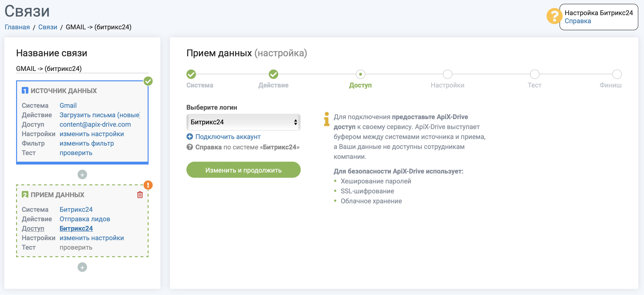Viewport: 644px width, 295px height.
Task: Click Изменить и продолжить button
Action: pyautogui.click(x=243, y=170)
